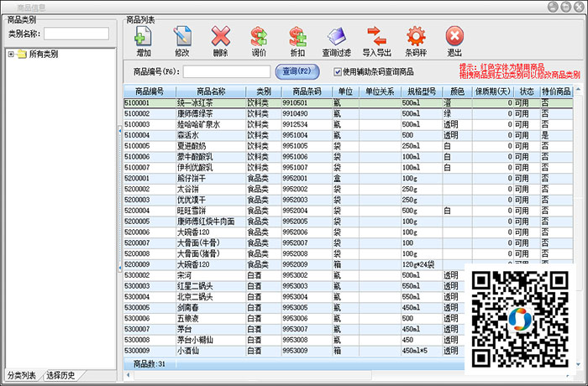Select the row 五粮液
588x386 pixels.
tap(294, 319)
